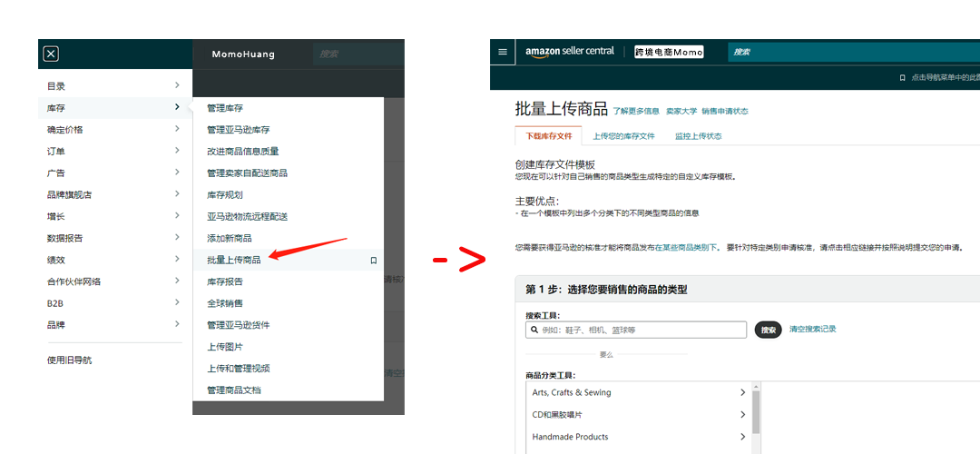Open the 卖家大学 link
This screenshot has width=980, height=454.
681,112
